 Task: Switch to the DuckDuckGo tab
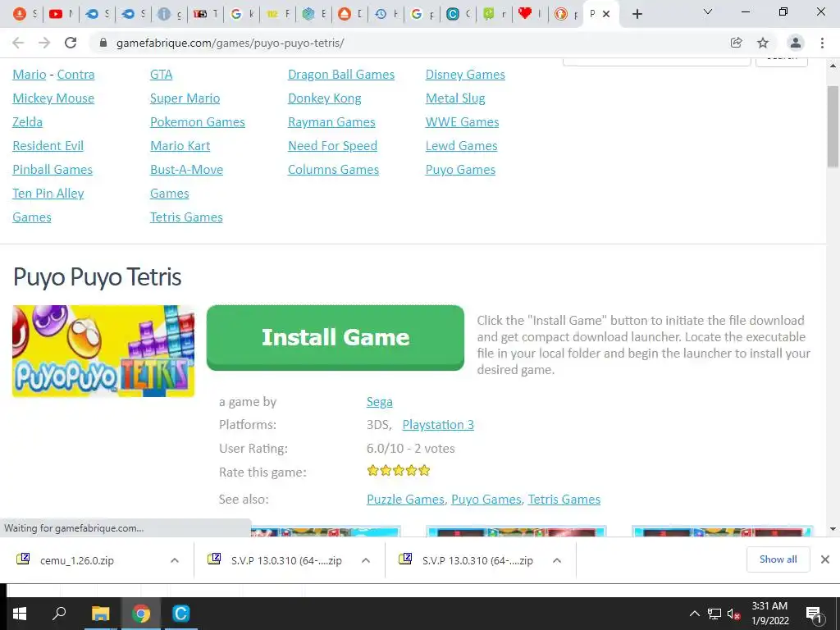pos(566,14)
